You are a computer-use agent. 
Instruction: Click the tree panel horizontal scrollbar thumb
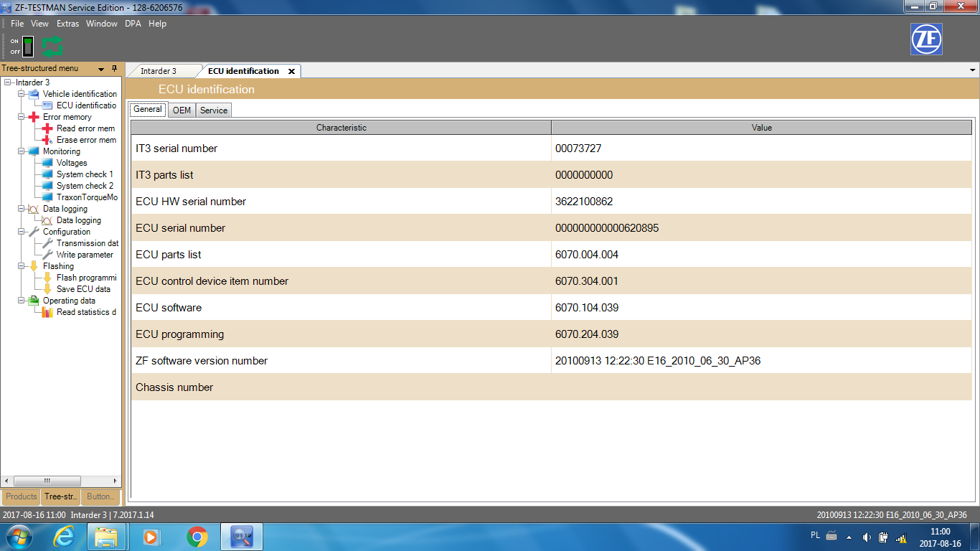point(47,481)
